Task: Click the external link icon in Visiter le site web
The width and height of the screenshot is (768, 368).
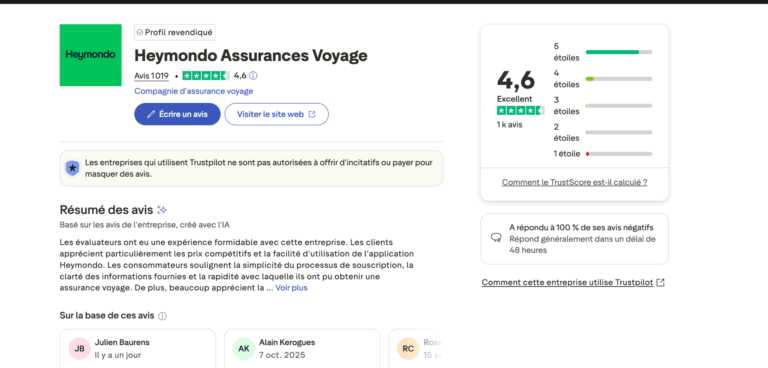Action: [x=312, y=114]
